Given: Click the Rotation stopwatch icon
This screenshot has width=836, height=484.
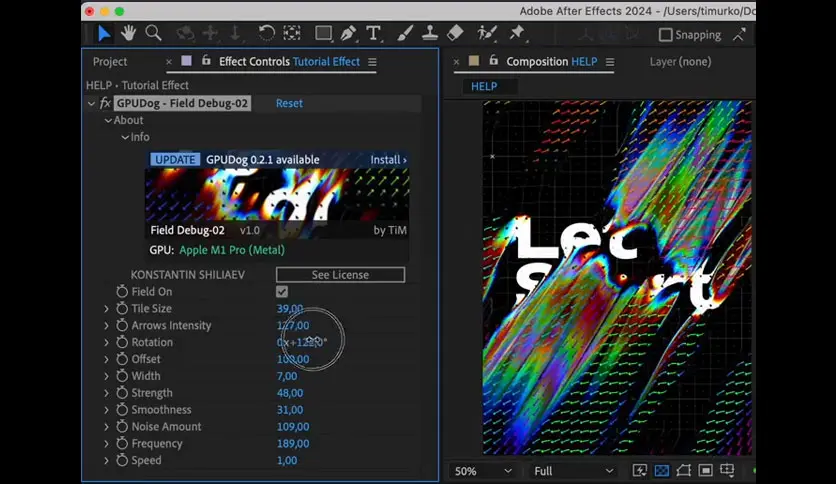Looking at the screenshot, I should click(122, 342).
